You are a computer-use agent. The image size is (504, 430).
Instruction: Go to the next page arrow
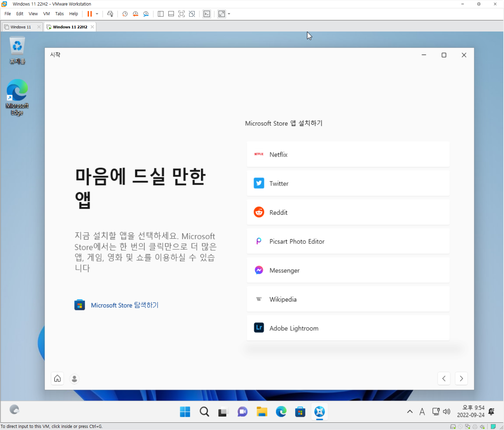(461, 378)
